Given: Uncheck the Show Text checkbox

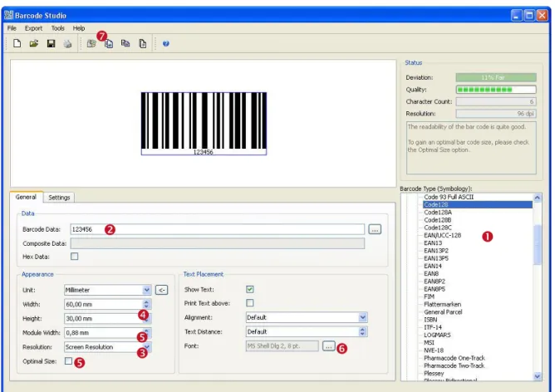Looking at the screenshot, I should point(250,289).
